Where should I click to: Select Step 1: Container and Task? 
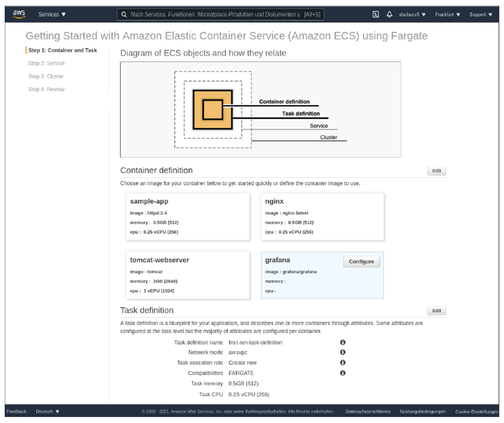click(63, 50)
